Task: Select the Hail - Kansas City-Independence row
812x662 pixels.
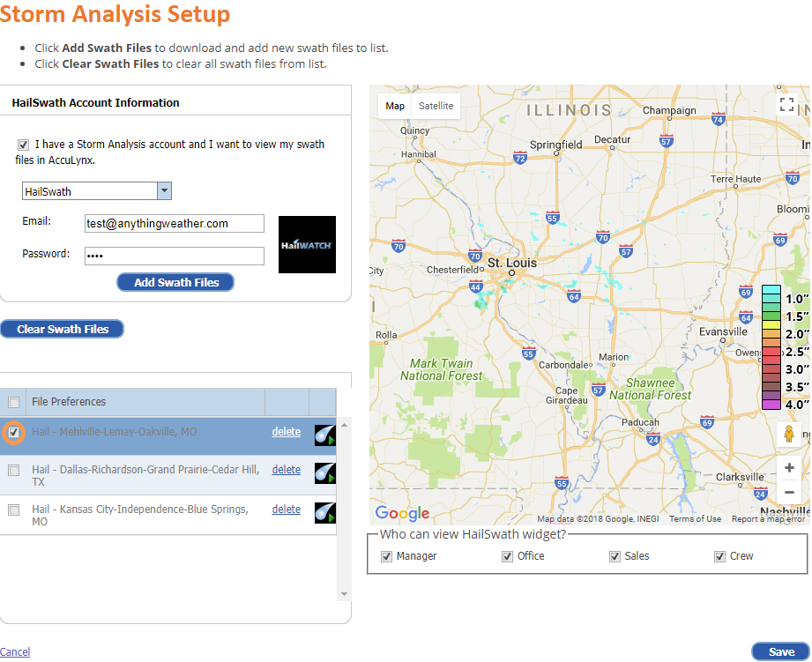Action: coord(168,515)
